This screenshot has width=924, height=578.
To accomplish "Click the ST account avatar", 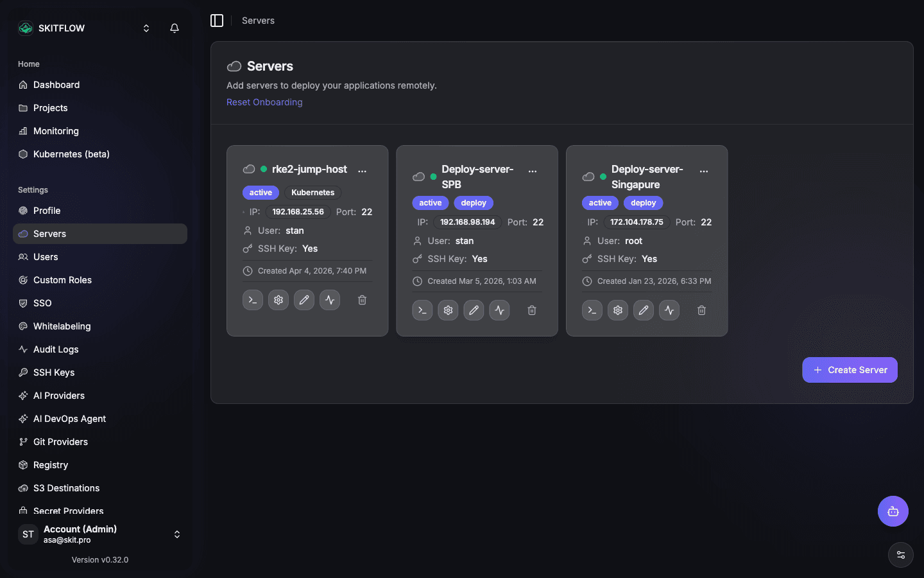I will click(28, 534).
